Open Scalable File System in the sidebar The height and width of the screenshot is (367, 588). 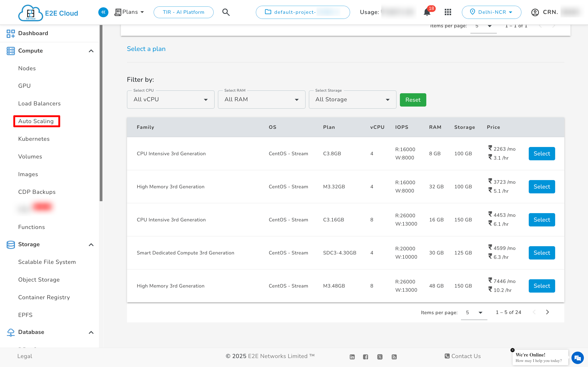(47, 262)
